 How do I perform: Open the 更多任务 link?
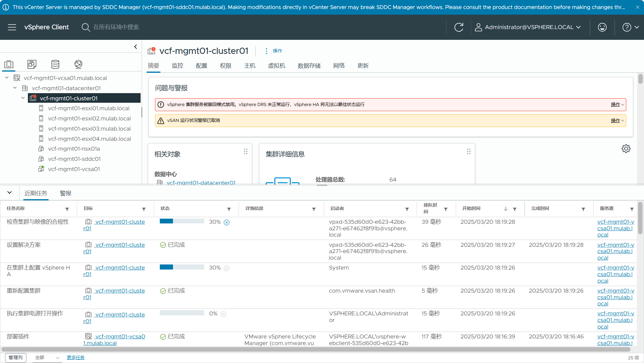(x=76, y=358)
